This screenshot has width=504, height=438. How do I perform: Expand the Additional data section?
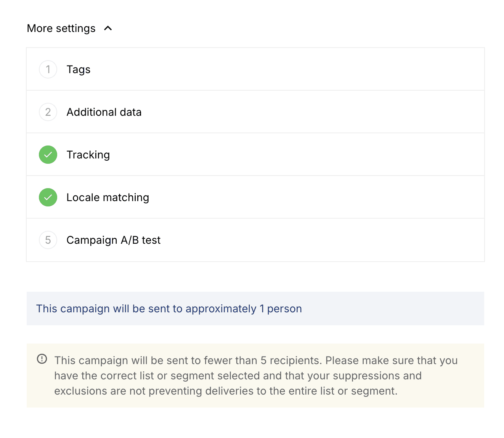pos(255,112)
